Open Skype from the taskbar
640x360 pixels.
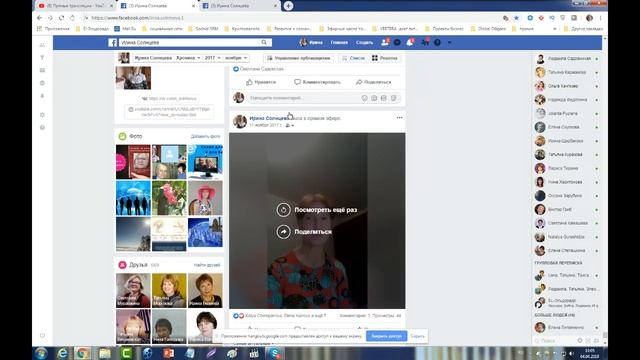pos(275,353)
